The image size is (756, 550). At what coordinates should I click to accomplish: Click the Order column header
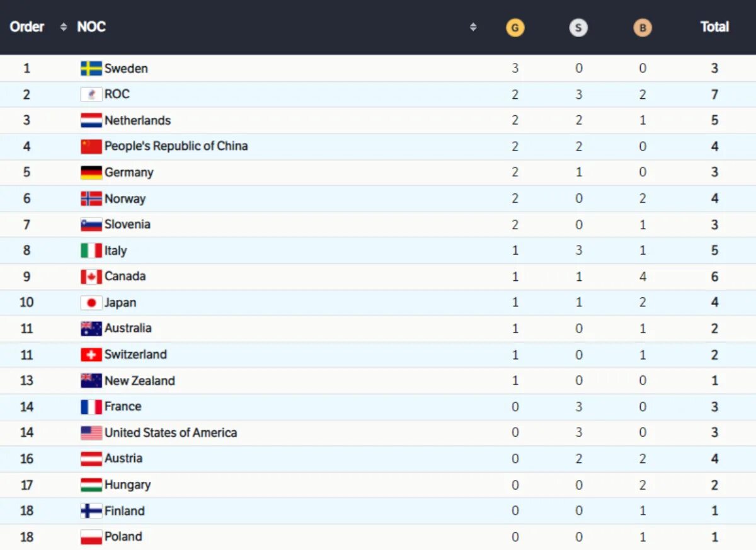click(x=27, y=26)
